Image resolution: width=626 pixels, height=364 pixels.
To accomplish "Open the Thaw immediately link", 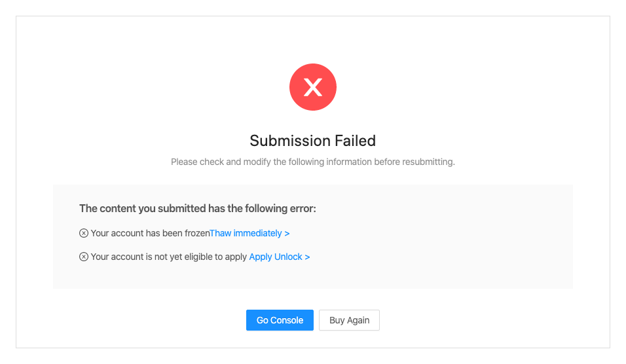I will (x=246, y=233).
